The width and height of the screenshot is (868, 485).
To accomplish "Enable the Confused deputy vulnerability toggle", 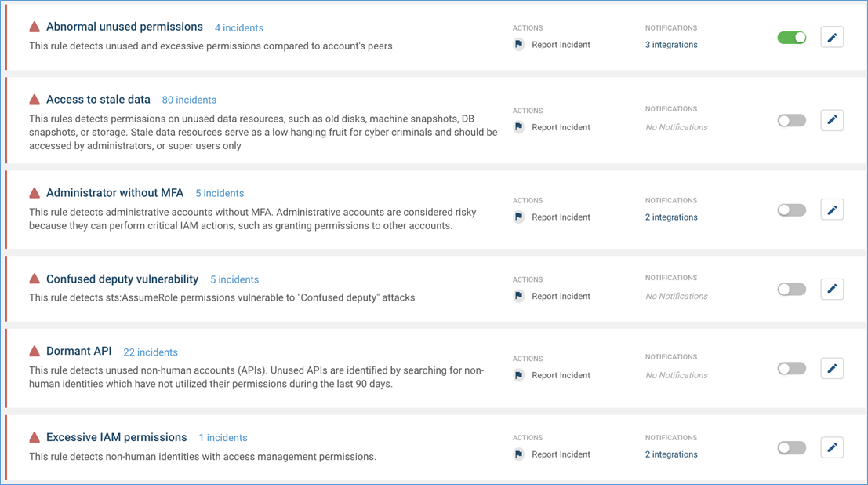I will coord(792,289).
